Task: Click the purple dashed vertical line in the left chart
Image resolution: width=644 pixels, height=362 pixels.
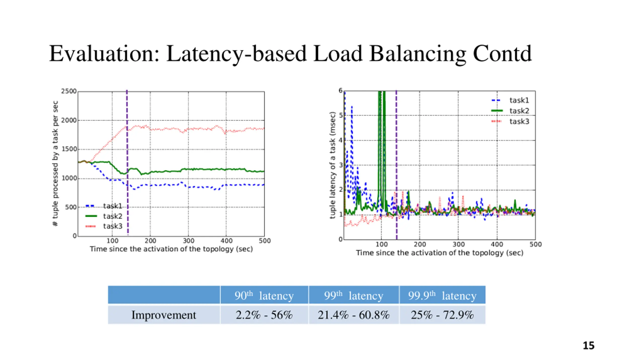Action: point(127,162)
